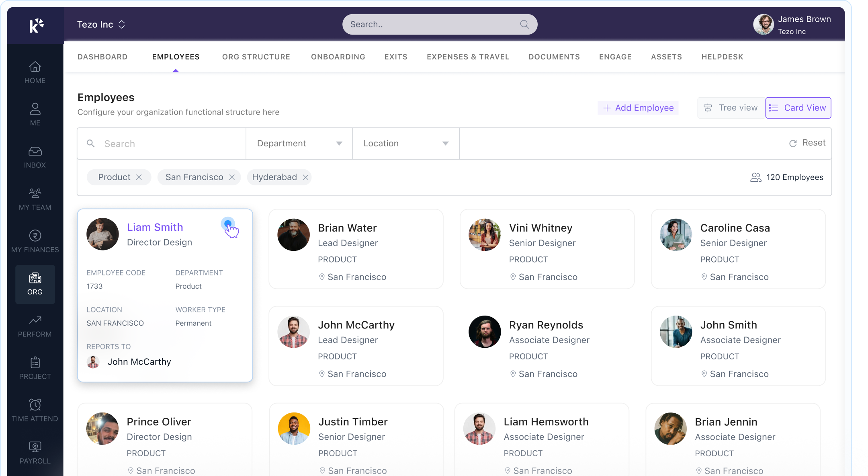Open My Finances rupee icon
Screen dimensions: 868x476
point(35,236)
